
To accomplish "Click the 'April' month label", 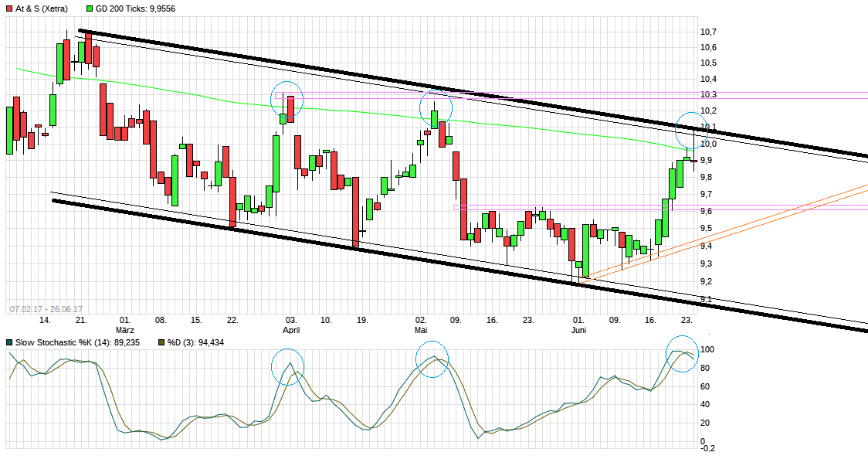I will (x=291, y=330).
